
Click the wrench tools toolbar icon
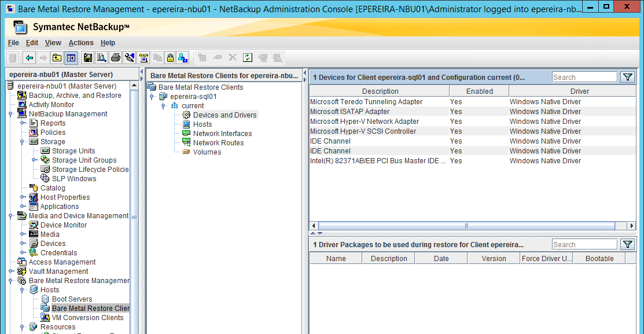(x=130, y=58)
